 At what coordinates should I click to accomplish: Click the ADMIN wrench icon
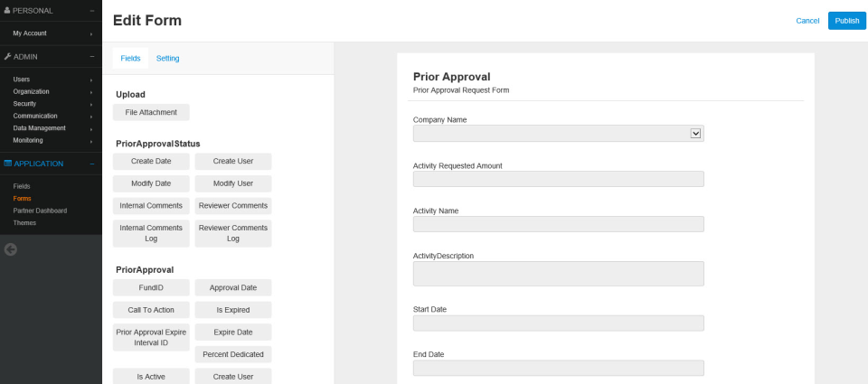click(x=7, y=56)
